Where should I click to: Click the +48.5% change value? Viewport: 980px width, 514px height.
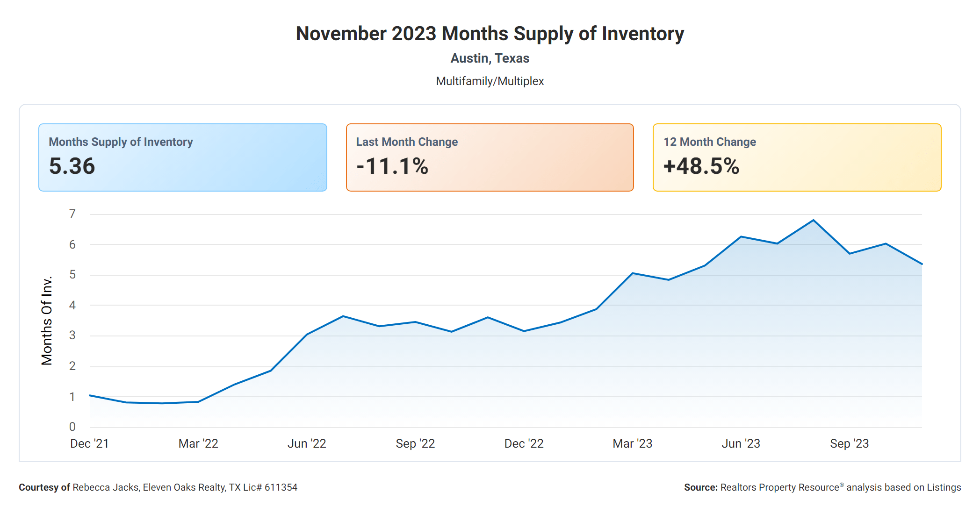point(701,166)
